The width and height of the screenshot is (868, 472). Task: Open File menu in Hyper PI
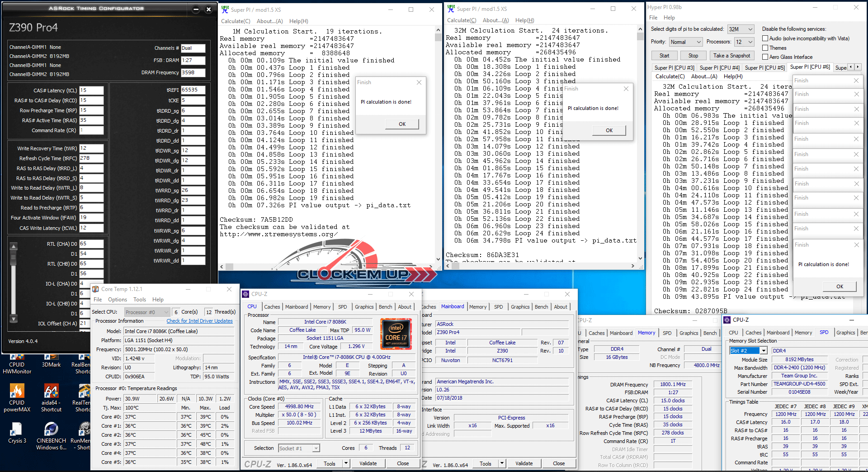coord(653,18)
